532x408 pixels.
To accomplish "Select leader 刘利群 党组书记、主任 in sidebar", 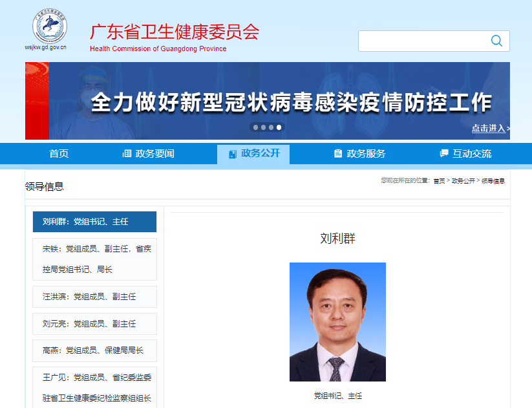I will coord(94,222).
